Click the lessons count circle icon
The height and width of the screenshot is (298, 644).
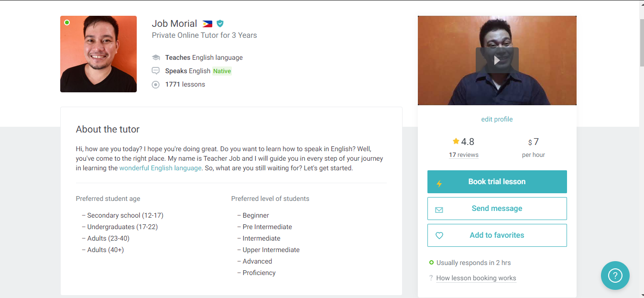tap(155, 85)
